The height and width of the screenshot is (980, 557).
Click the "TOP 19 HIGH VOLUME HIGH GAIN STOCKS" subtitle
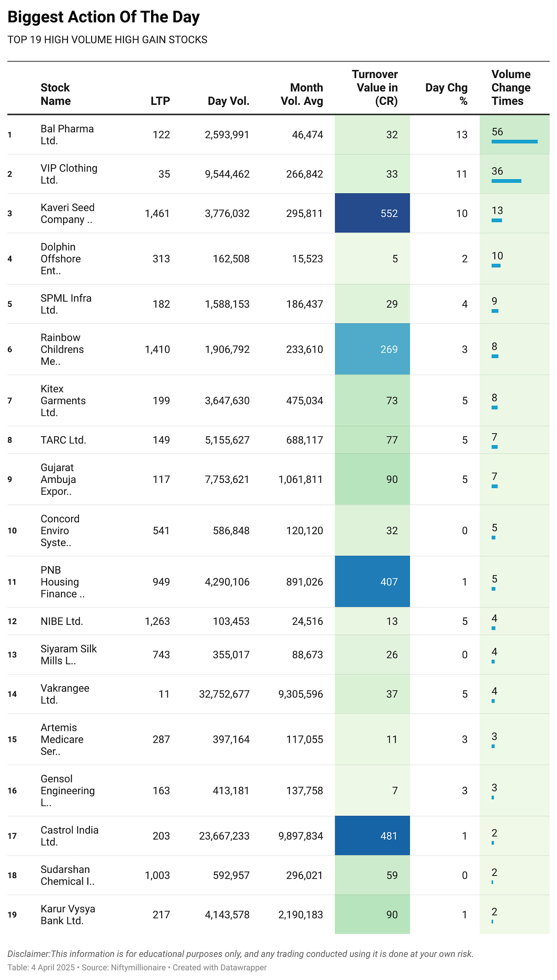107,40
